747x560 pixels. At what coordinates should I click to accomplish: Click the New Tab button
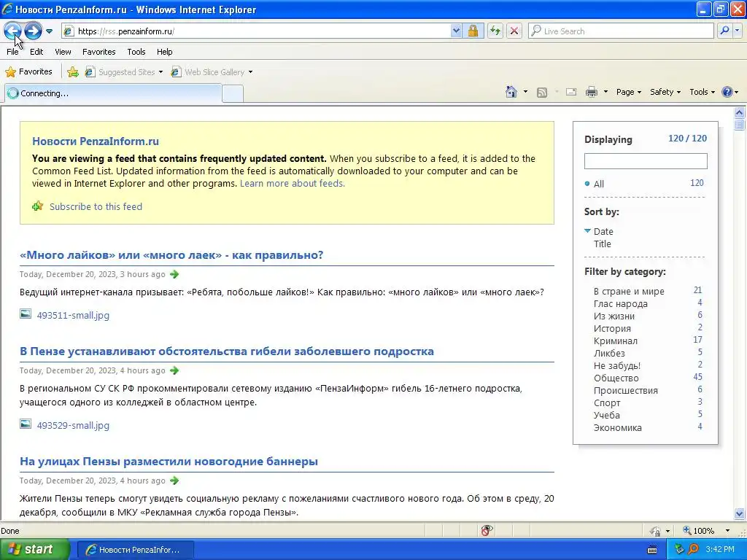coord(233,93)
